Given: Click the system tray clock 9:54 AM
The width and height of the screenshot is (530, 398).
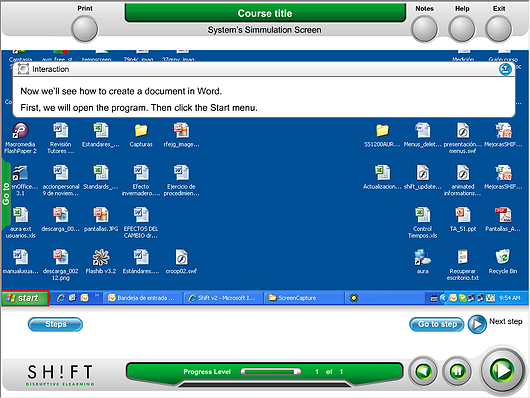Looking at the screenshot, I should (x=509, y=298).
